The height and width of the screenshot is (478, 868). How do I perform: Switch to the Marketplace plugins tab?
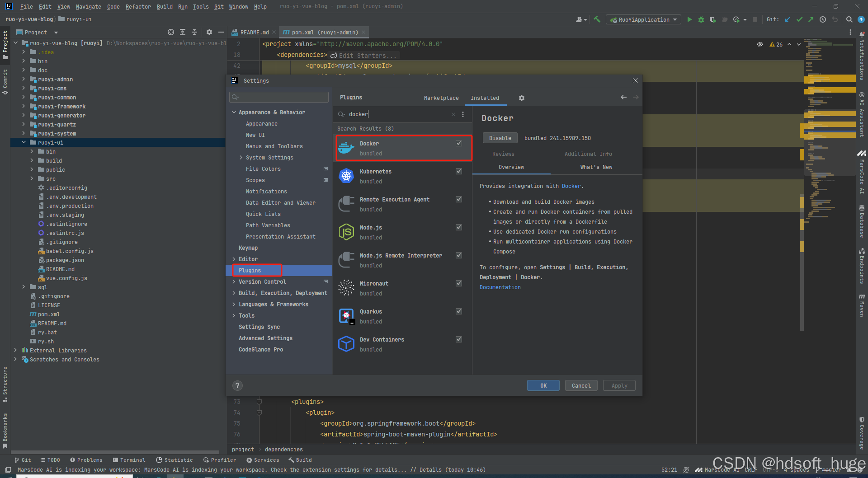[x=441, y=98]
